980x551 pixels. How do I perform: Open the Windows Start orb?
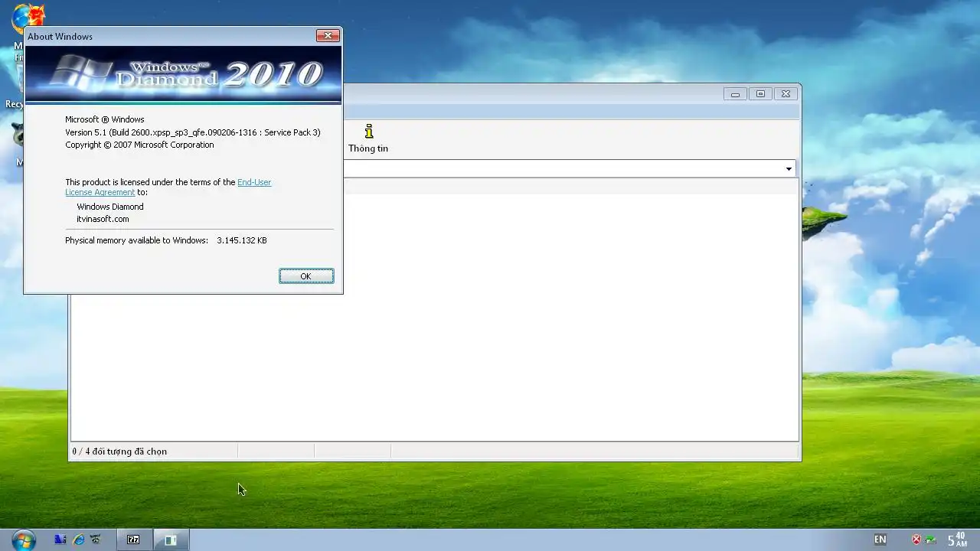(24, 539)
